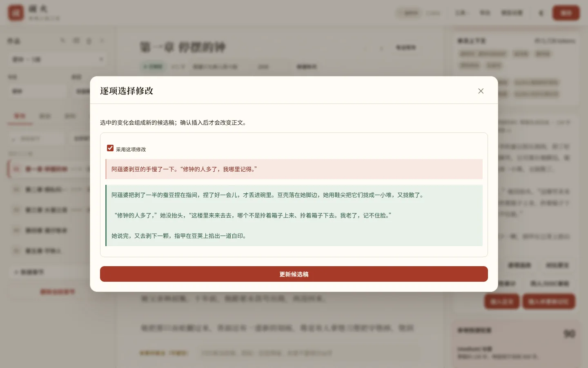Toggle the 采用这项修改 checkbox
This screenshot has width=588, height=368.
pyautogui.click(x=110, y=148)
